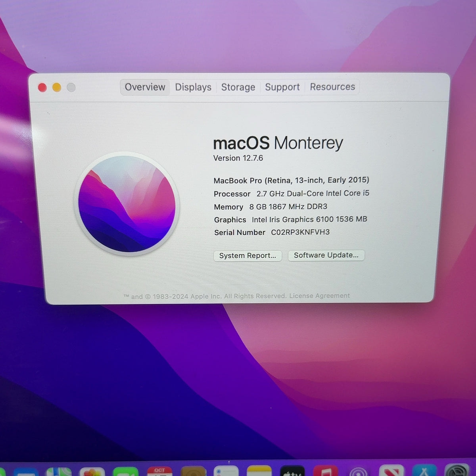Select the Overview tab

pos(145,87)
